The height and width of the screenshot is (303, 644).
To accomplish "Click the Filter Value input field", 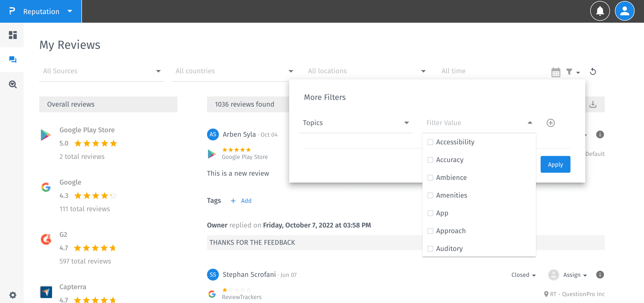I will click(475, 123).
